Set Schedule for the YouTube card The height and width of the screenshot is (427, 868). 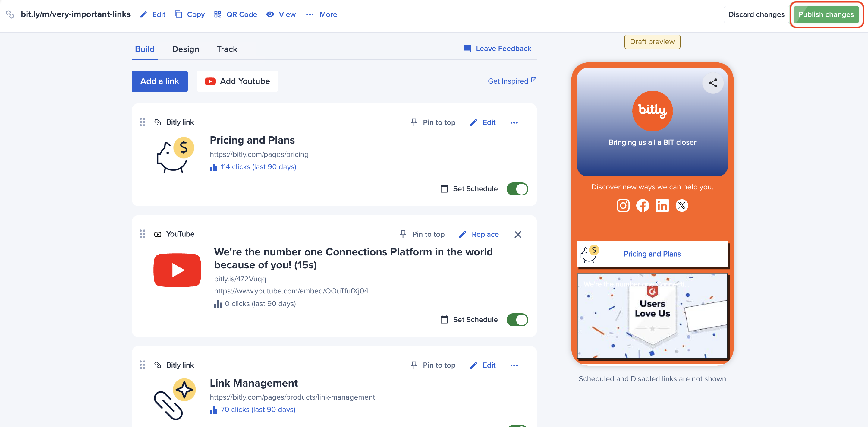click(x=469, y=319)
